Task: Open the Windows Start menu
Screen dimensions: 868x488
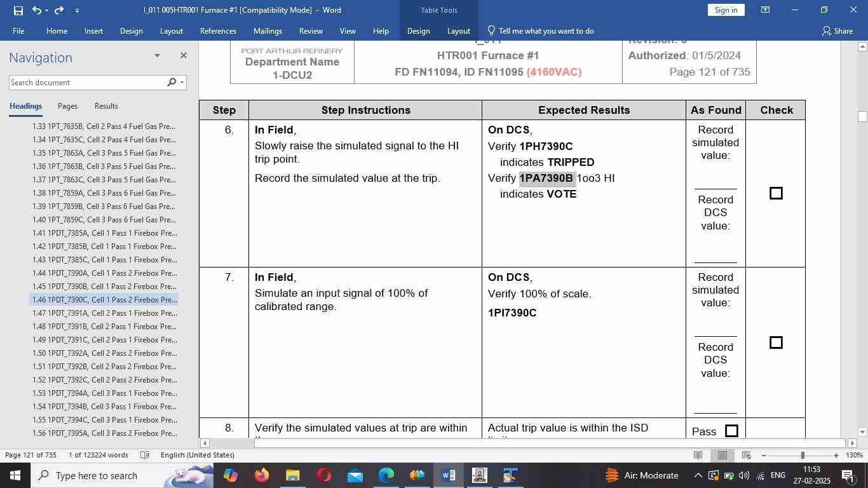Action: pyautogui.click(x=15, y=475)
